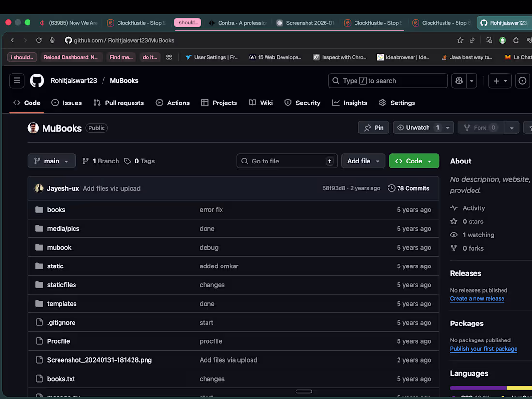
Task: Bookmark page with the star icon
Action: tap(460, 40)
